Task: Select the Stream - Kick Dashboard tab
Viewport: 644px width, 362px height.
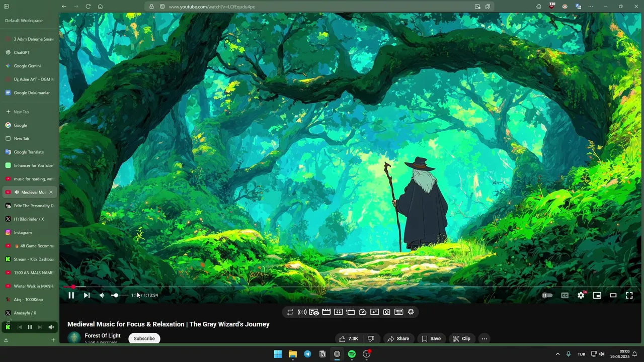Action: coord(29,259)
